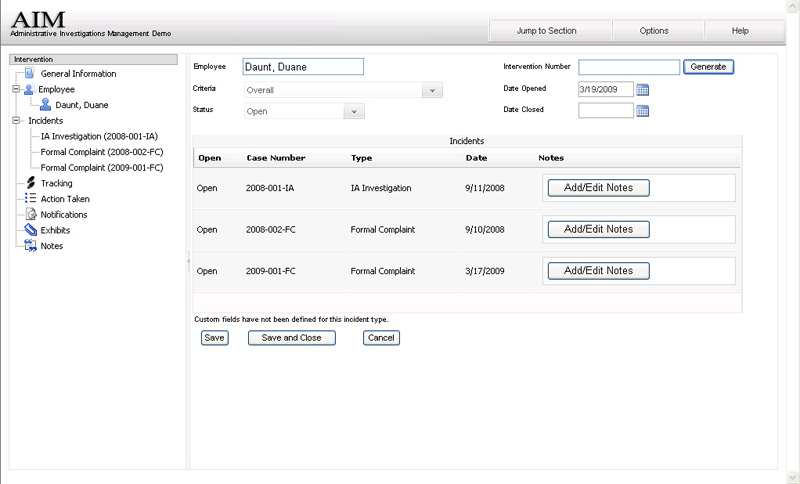
Task: Open the Options menu
Action: [654, 31]
